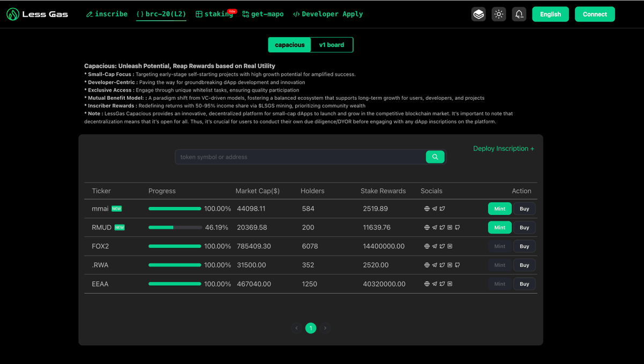Open .RWA GitHub icon

[x=457, y=265]
